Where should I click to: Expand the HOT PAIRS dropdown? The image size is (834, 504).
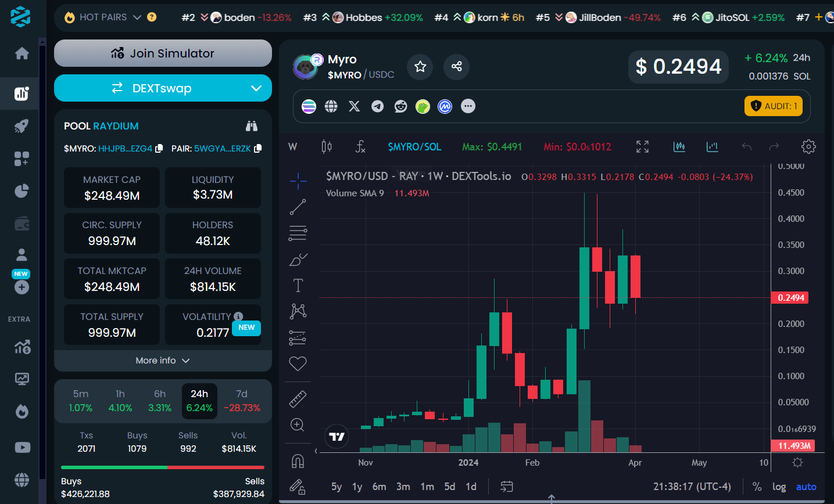137,17
